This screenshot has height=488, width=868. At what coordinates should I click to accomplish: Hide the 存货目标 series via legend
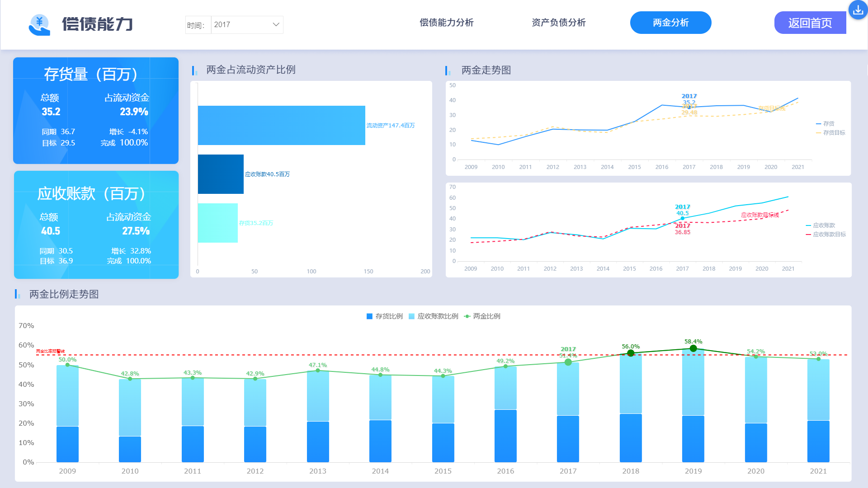tap(830, 133)
